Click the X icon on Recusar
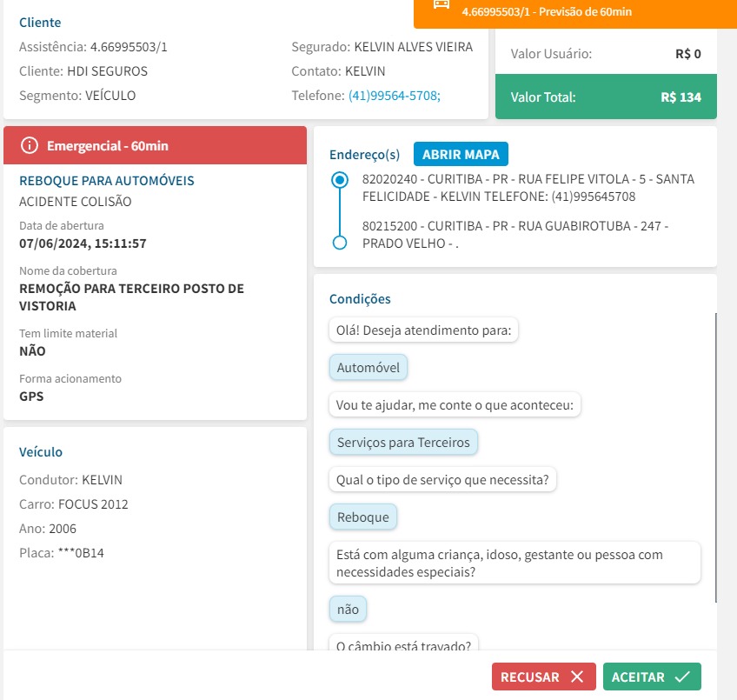Viewport: 737px width, 700px height. click(x=577, y=677)
